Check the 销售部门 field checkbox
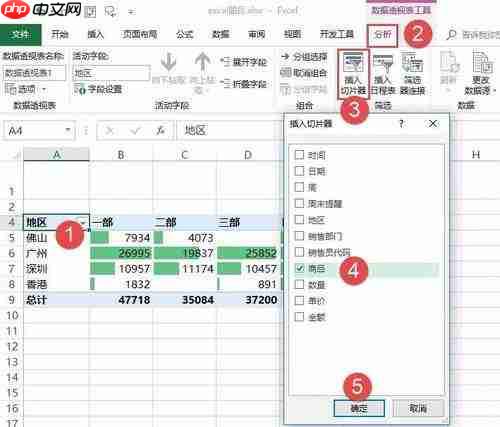The width and height of the screenshot is (500, 427). point(299,236)
